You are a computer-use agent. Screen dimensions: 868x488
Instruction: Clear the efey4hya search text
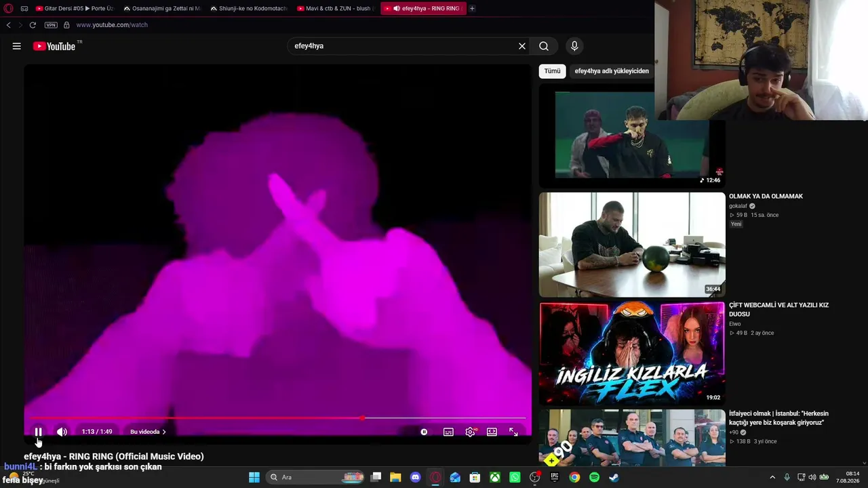pyautogui.click(x=522, y=46)
